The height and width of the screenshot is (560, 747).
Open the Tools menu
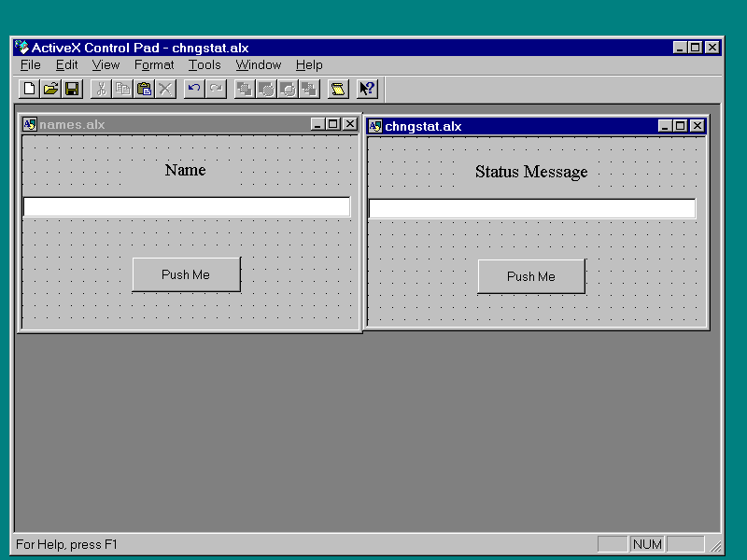click(x=204, y=65)
